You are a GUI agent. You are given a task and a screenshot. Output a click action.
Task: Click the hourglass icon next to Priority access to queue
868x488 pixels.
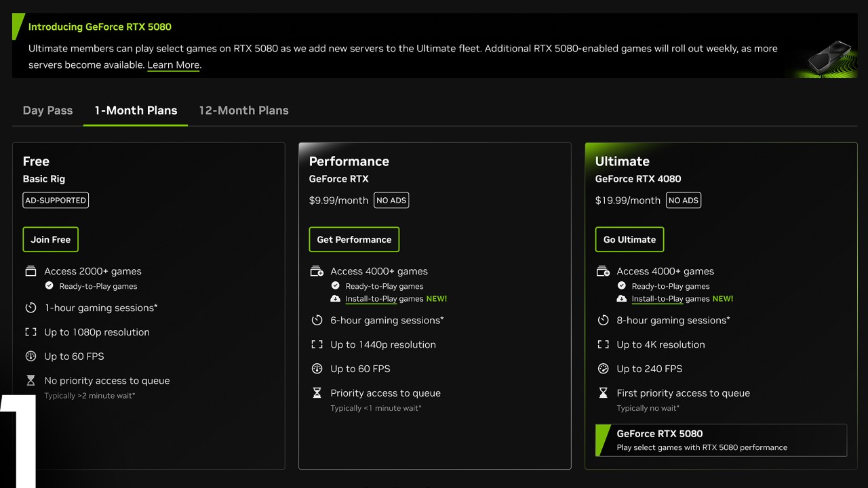click(317, 393)
